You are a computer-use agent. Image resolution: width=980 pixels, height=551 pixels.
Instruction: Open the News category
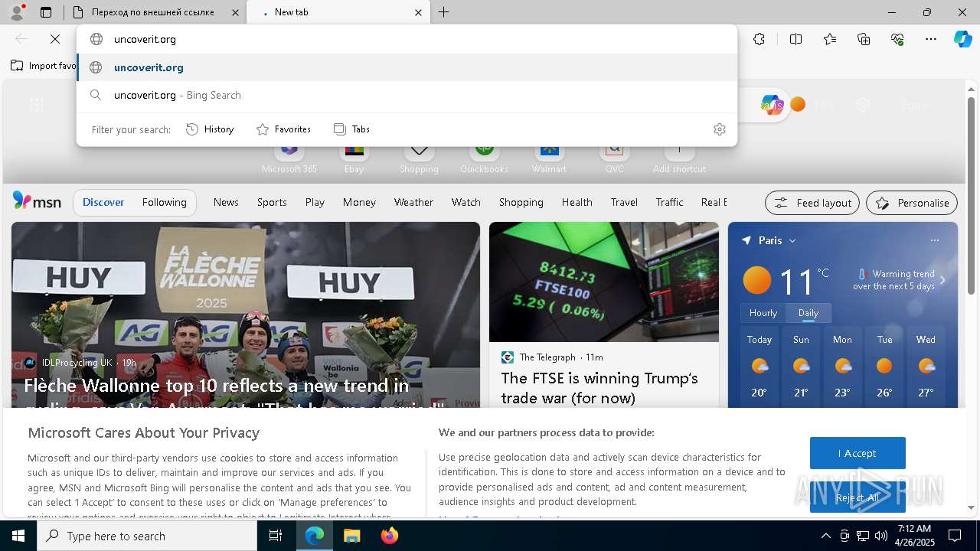pyautogui.click(x=226, y=202)
